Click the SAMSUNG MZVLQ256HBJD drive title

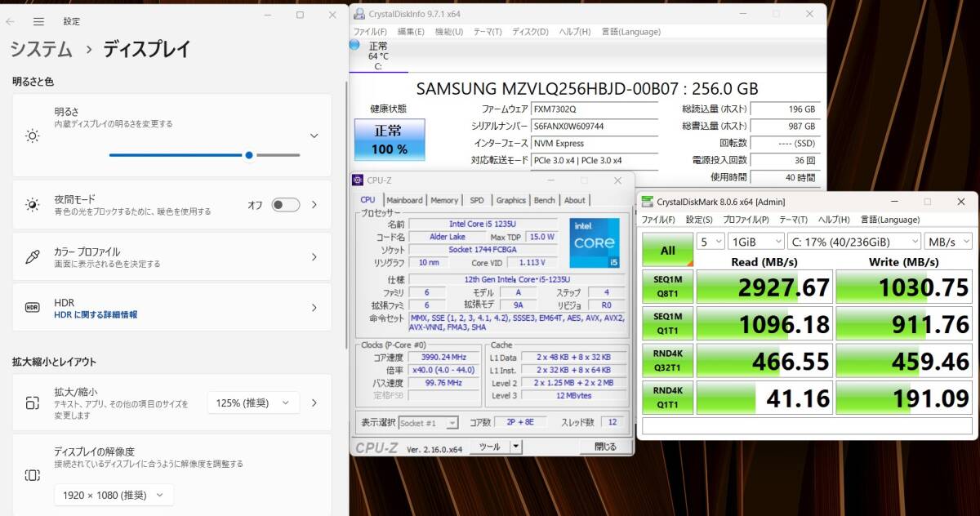[x=587, y=88]
